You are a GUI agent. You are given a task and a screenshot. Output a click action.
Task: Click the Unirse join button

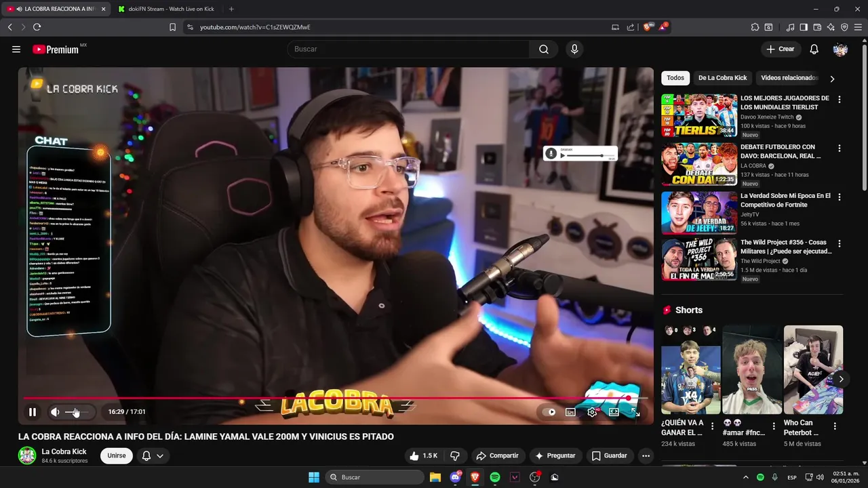click(117, 455)
